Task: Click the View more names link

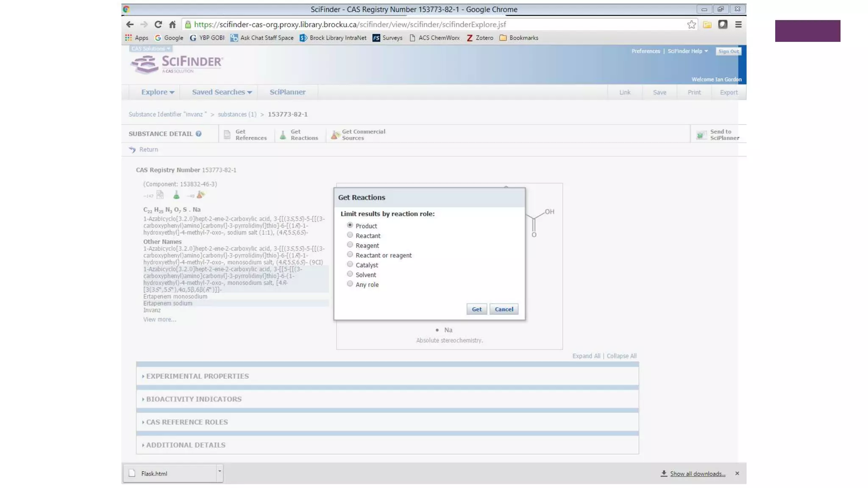Action: [x=159, y=319]
